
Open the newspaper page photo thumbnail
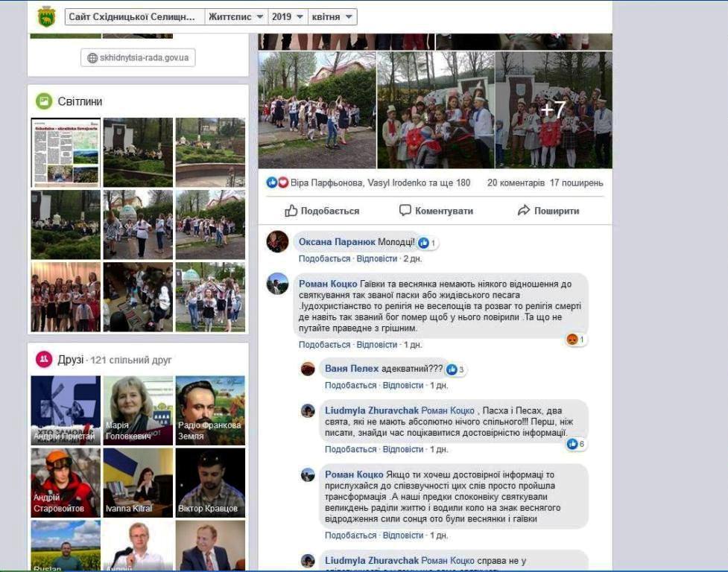click(66, 152)
